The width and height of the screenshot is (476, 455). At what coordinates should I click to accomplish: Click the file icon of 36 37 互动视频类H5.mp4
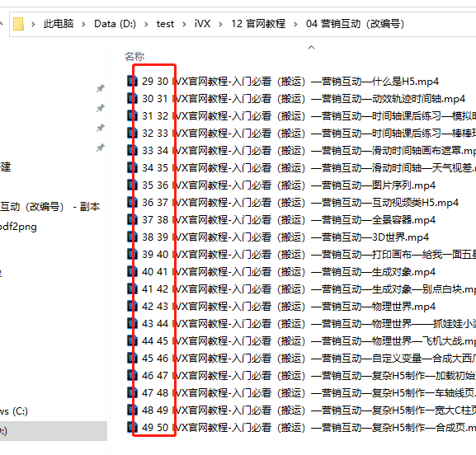pyautogui.click(x=131, y=202)
